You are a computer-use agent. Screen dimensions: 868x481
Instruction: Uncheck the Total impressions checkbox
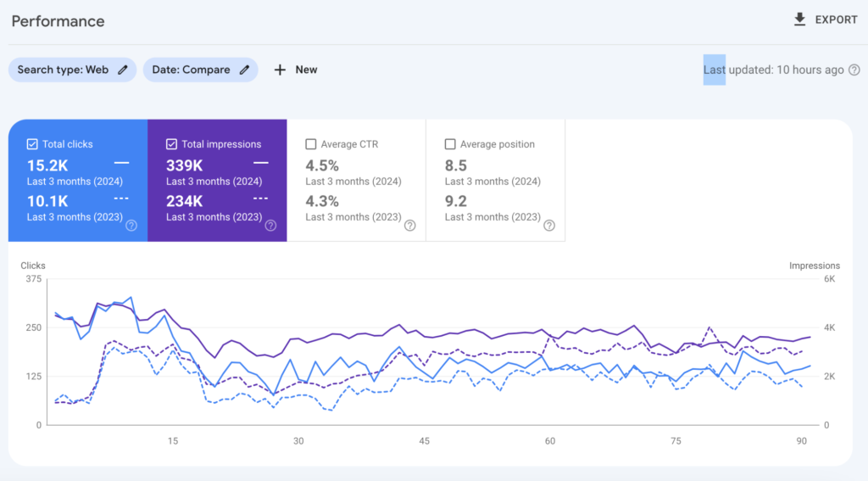click(171, 144)
